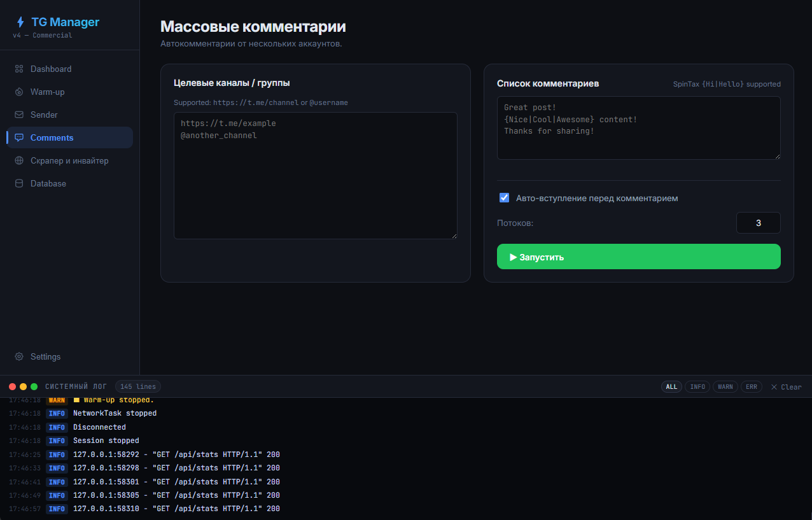Go to the Database section
Viewport: 812px width, 520px height.
point(48,183)
